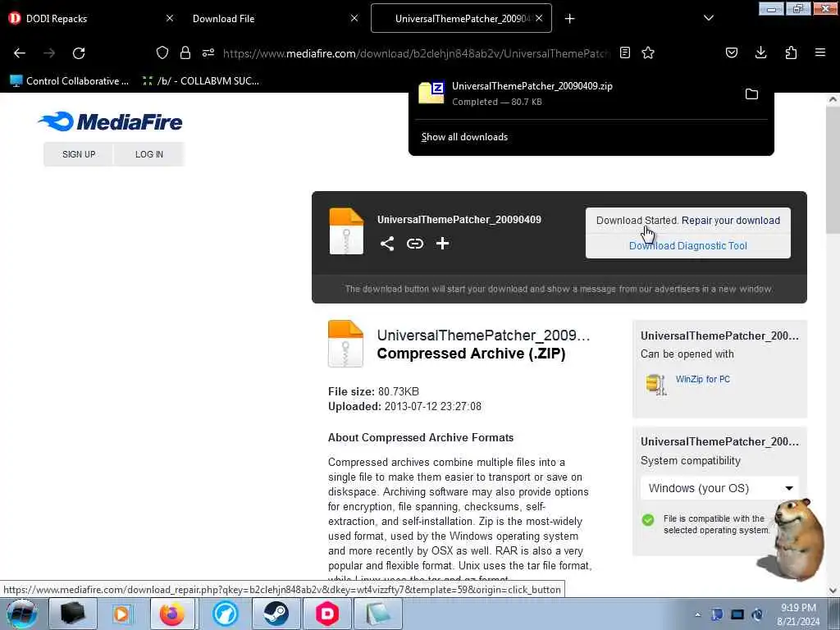
Task: Switch to the DODI Repacks tab
Action: click(91, 18)
